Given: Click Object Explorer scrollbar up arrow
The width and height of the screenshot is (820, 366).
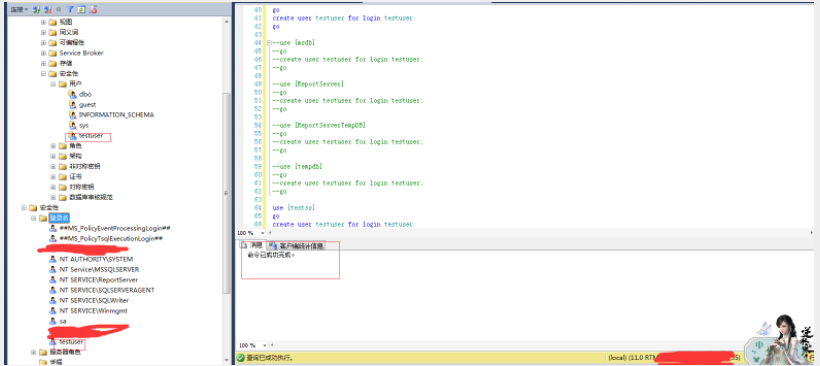Looking at the screenshot, I should pyautogui.click(x=226, y=22).
